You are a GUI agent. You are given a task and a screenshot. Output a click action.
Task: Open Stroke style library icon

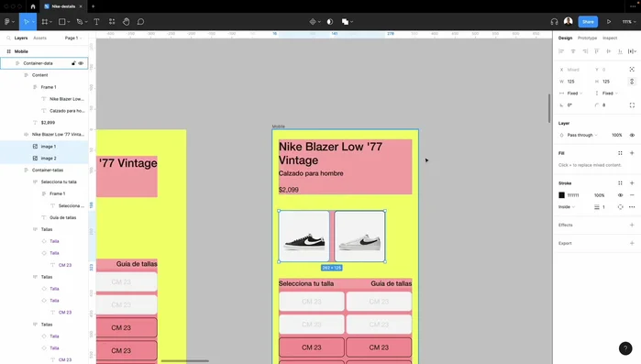[620, 183]
